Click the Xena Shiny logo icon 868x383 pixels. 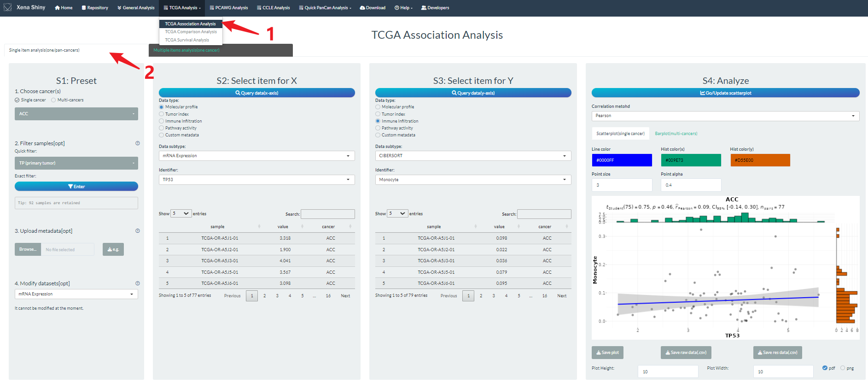(8, 7)
